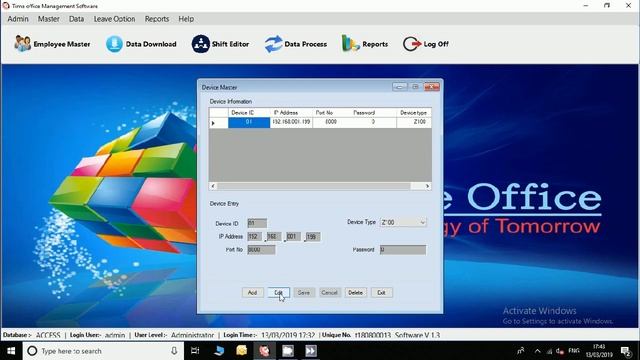Select Device ID cell 01 in the grid
The width and height of the screenshot is (640, 360).
point(249,122)
